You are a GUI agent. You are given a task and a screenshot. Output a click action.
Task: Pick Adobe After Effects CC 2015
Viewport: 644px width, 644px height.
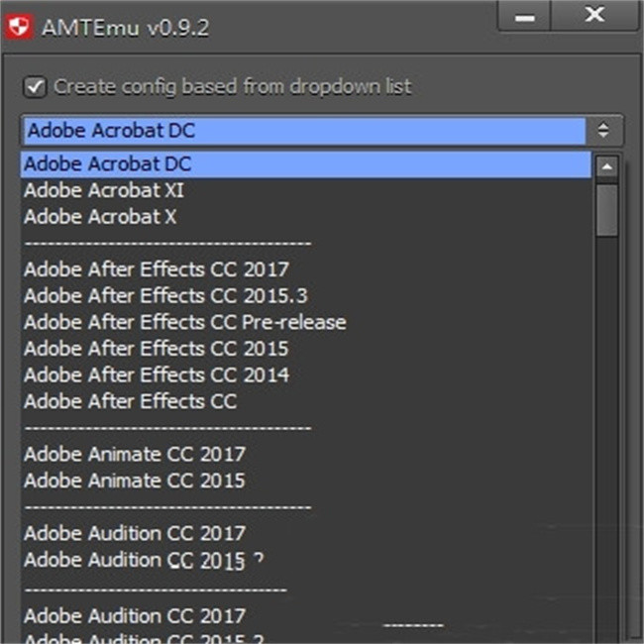(157, 349)
